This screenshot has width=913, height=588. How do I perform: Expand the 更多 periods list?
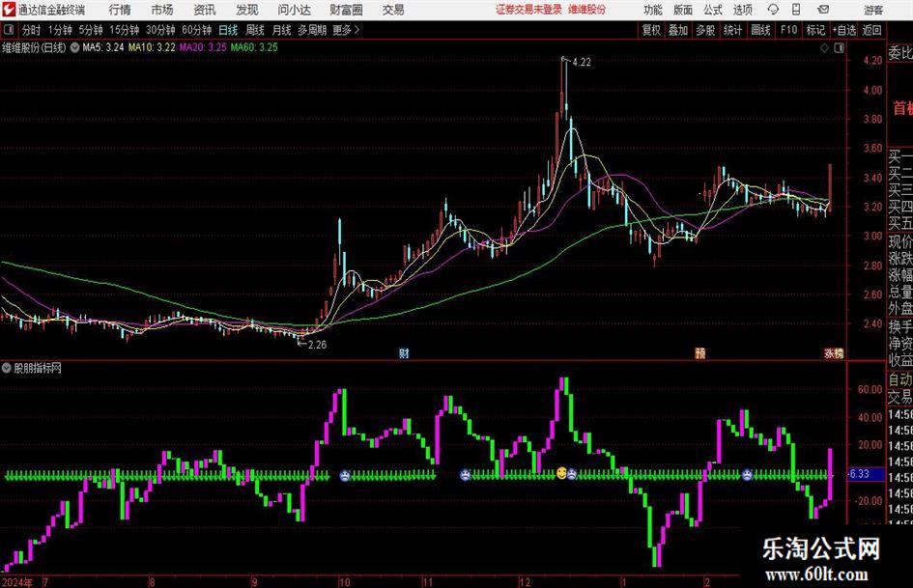pyautogui.click(x=346, y=30)
